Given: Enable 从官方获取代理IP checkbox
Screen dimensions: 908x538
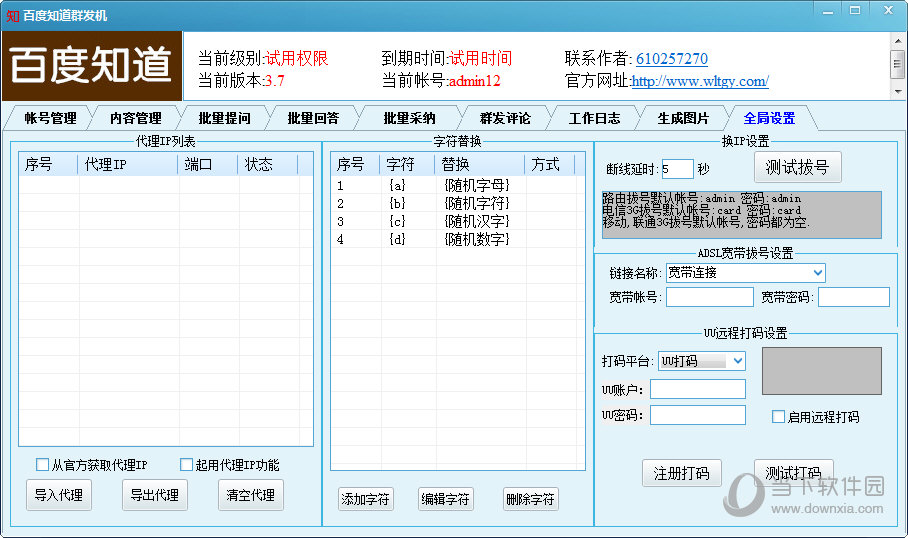Looking at the screenshot, I should (42, 464).
